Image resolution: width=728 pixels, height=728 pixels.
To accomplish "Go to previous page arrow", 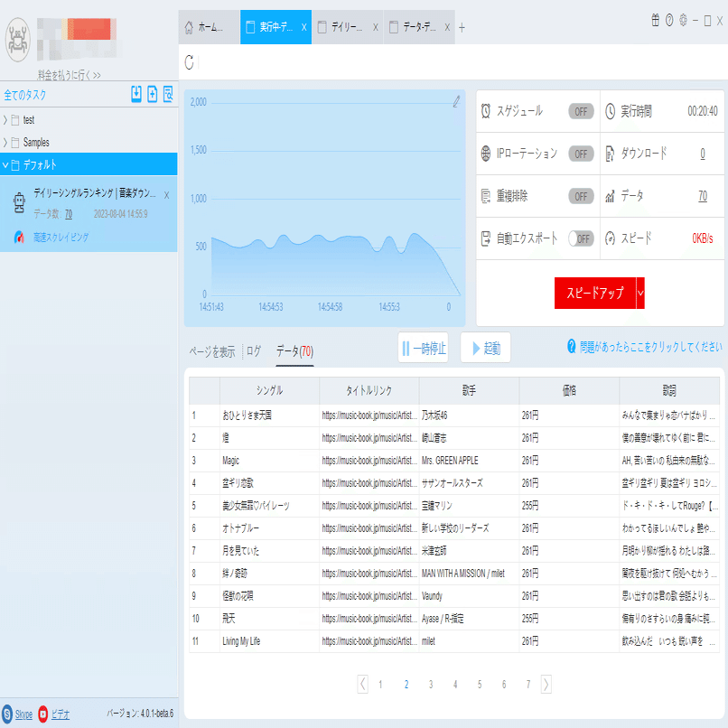I will pos(362,684).
